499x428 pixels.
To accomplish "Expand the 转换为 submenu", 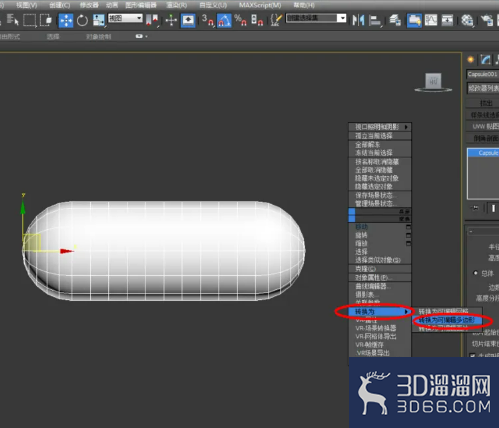I will [380, 312].
